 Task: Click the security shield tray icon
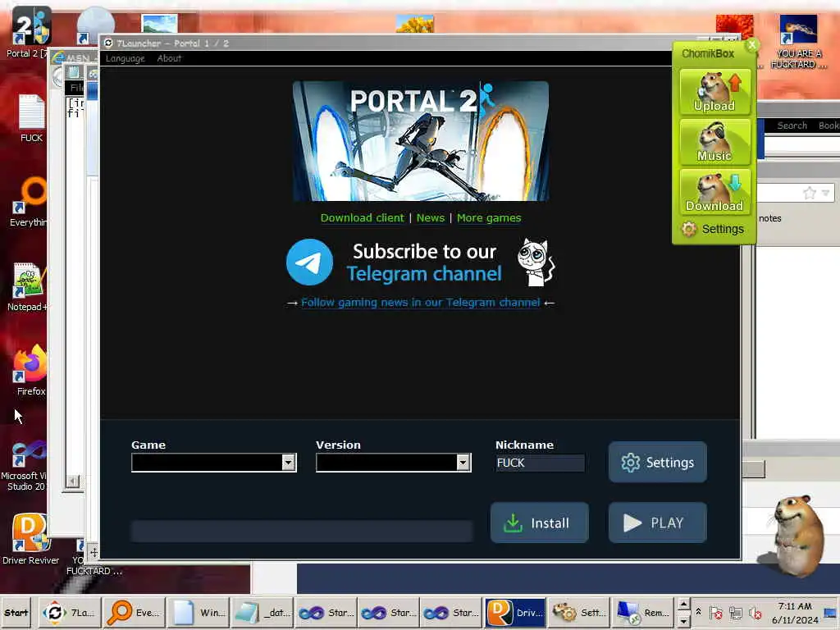(715, 613)
